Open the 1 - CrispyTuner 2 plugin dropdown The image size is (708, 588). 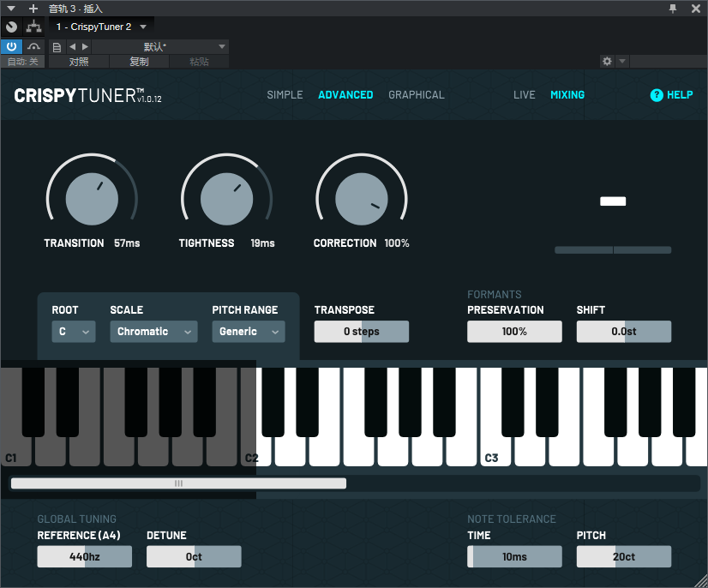pyautogui.click(x=101, y=27)
